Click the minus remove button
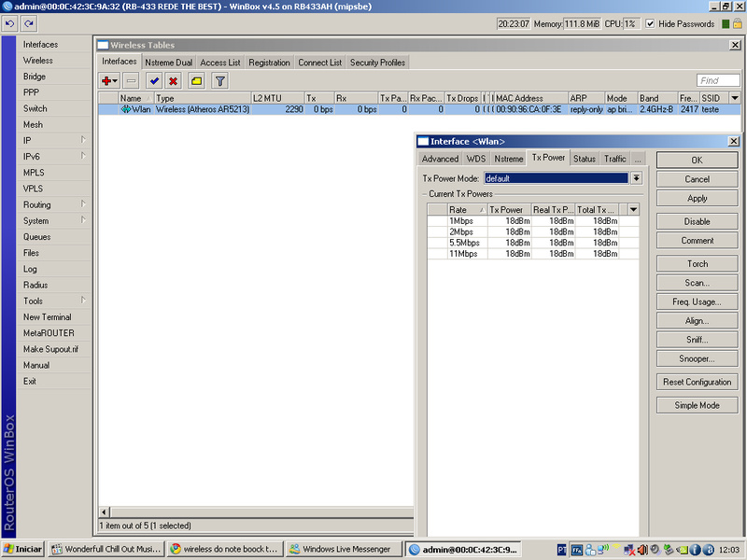The height and width of the screenshot is (560, 747). coord(131,81)
